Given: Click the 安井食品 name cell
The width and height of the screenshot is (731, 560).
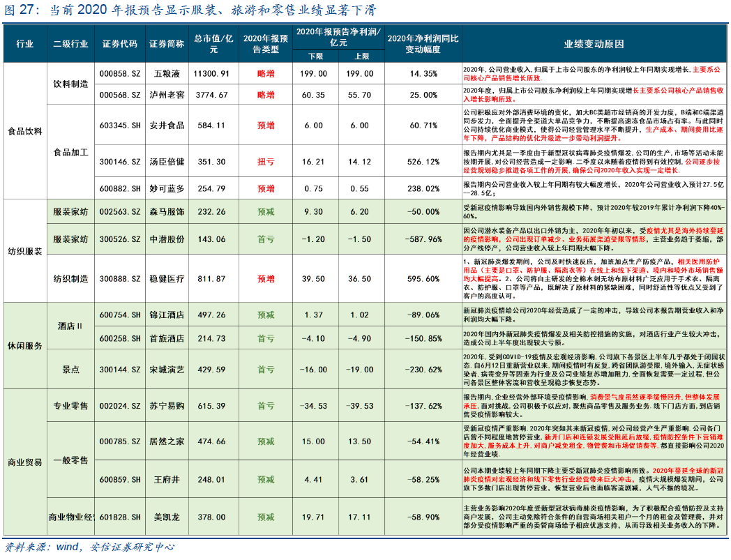Looking at the screenshot, I should [167, 126].
